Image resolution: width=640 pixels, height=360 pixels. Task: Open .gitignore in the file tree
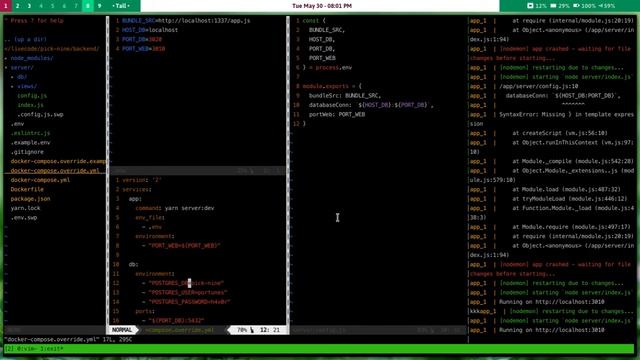(x=27, y=152)
